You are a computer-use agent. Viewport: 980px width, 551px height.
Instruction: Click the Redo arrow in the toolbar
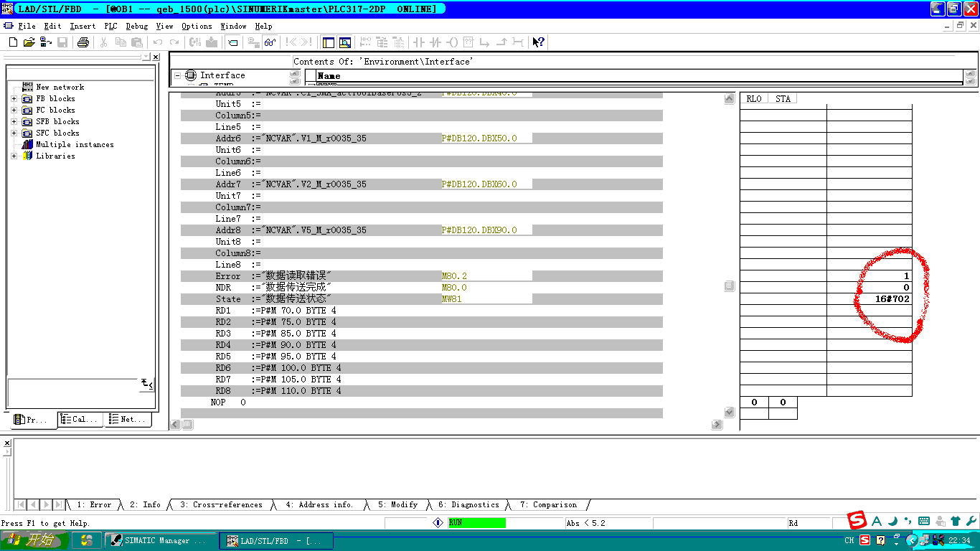click(x=174, y=42)
